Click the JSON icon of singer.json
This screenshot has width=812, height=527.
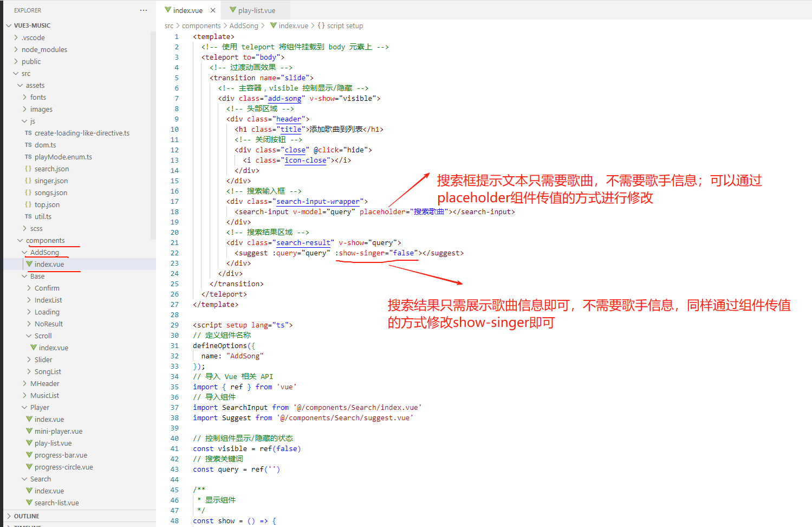tap(28, 181)
